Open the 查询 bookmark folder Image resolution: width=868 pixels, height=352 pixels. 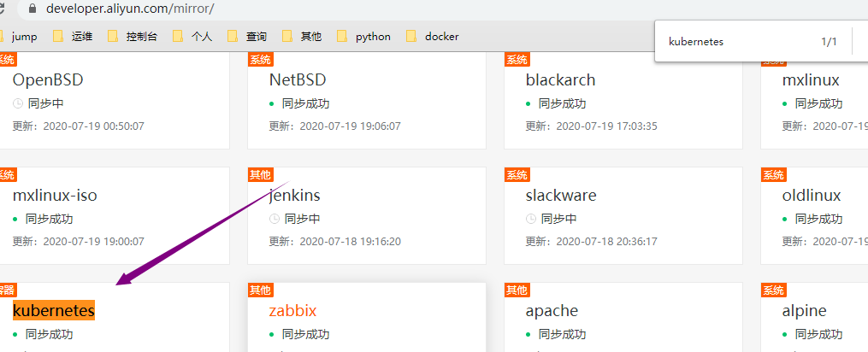[x=247, y=37]
